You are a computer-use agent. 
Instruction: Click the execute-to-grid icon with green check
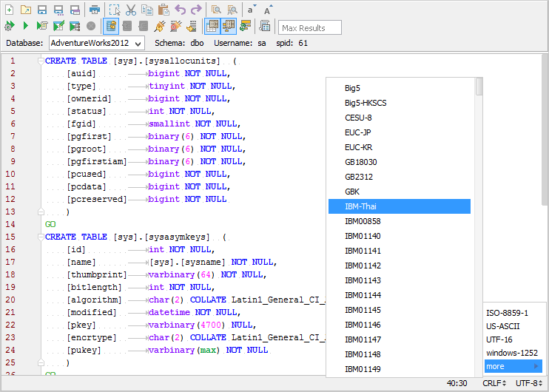click(x=58, y=26)
